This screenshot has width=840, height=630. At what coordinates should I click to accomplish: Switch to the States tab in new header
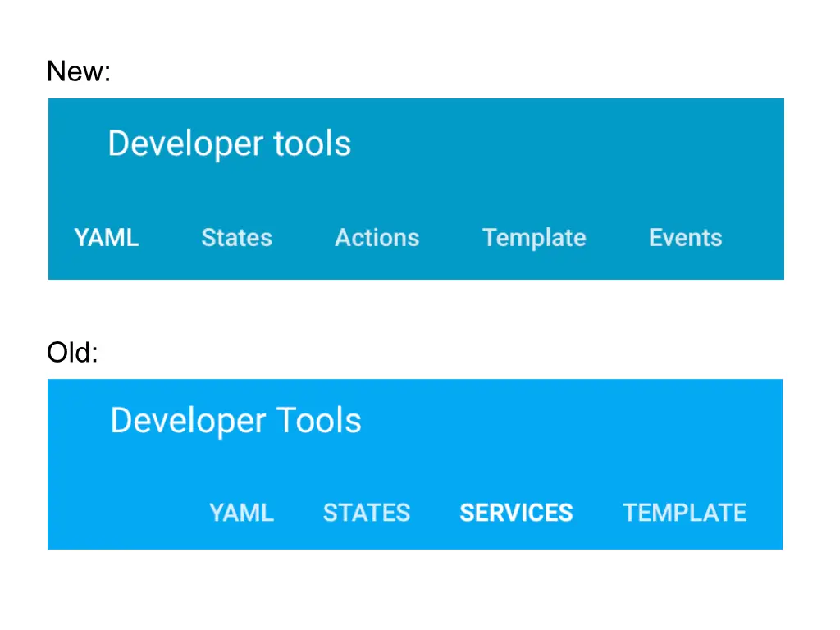click(236, 238)
